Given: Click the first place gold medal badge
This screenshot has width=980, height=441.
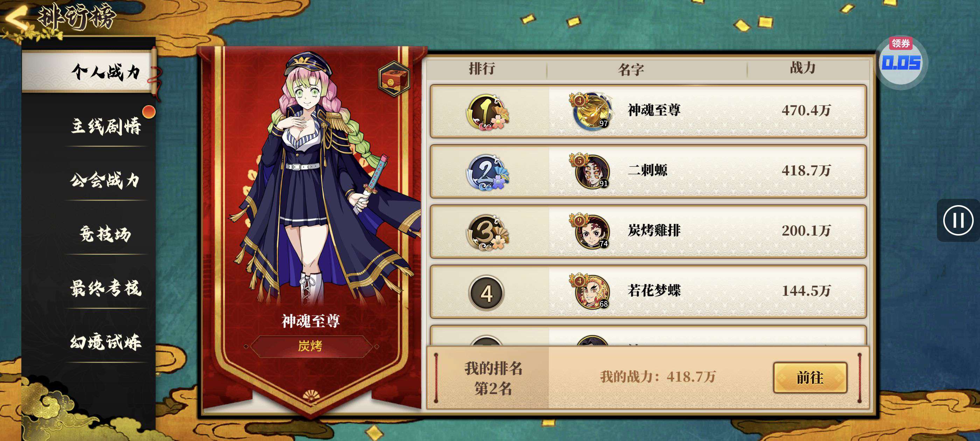Looking at the screenshot, I should point(487,112).
